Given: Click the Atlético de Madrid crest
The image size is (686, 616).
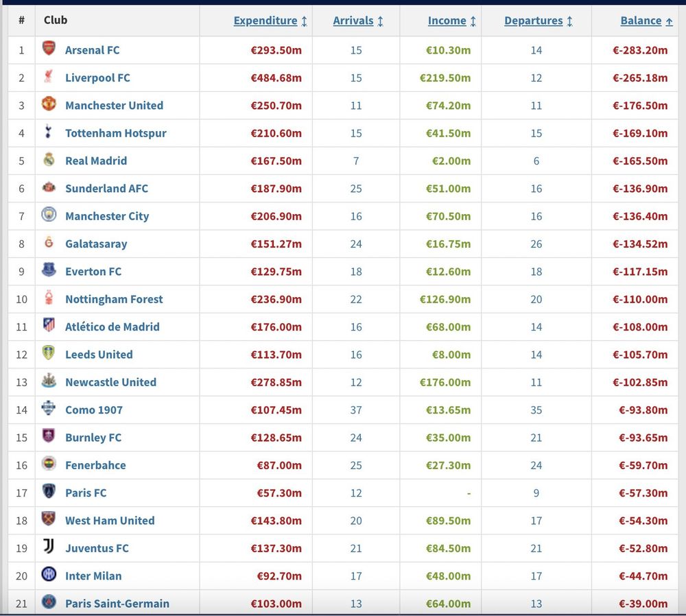Looking at the screenshot, I should 49,326.
